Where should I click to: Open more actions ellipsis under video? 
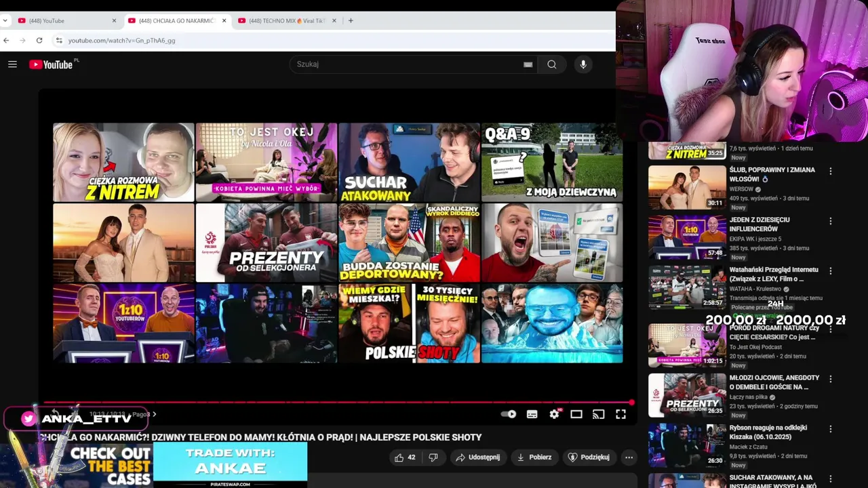point(629,457)
